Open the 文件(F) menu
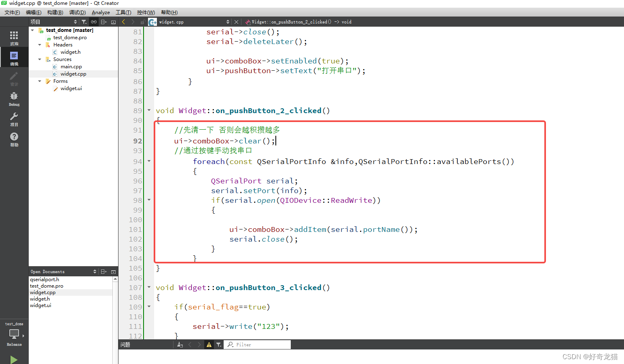 click(x=12, y=13)
